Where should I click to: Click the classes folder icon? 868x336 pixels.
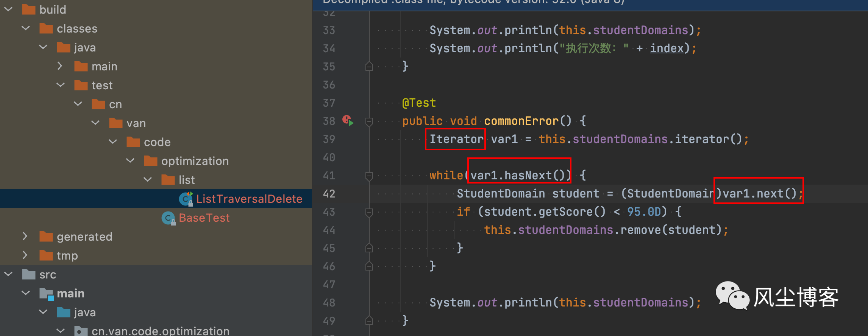pos(46,28)
